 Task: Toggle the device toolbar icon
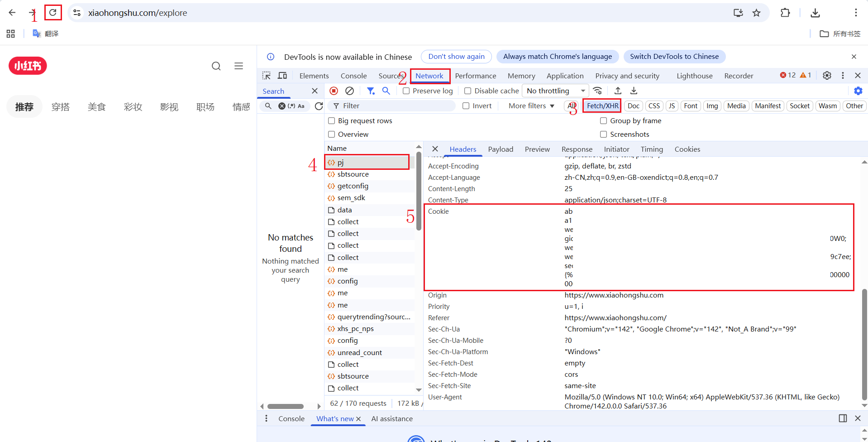coord(282,76)
